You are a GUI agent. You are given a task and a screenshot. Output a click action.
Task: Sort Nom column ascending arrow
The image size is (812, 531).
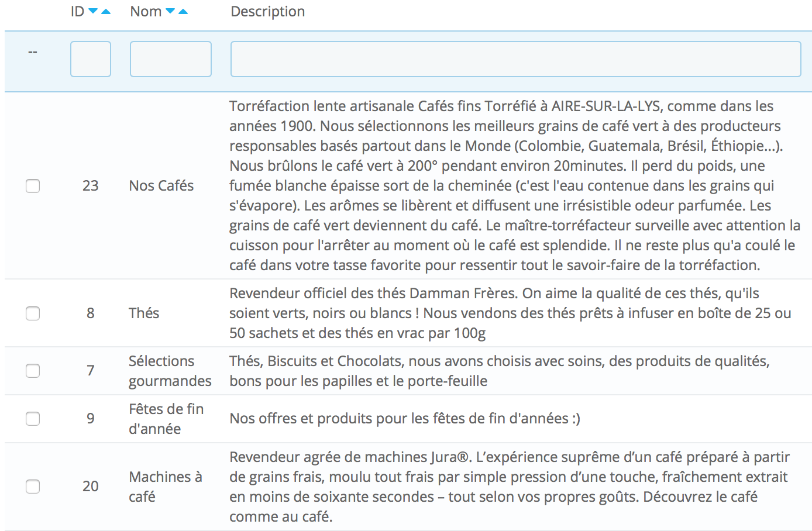183,11
